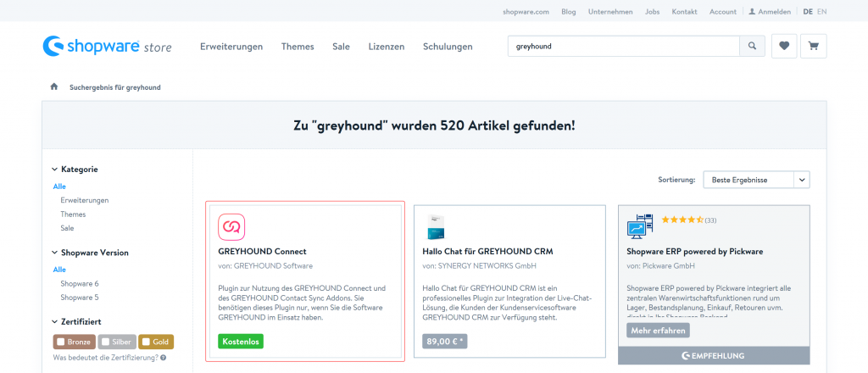The height and width of the screenshot is (373, 868).
Task: Switch language to DE
Action: [x=808, y=12]
